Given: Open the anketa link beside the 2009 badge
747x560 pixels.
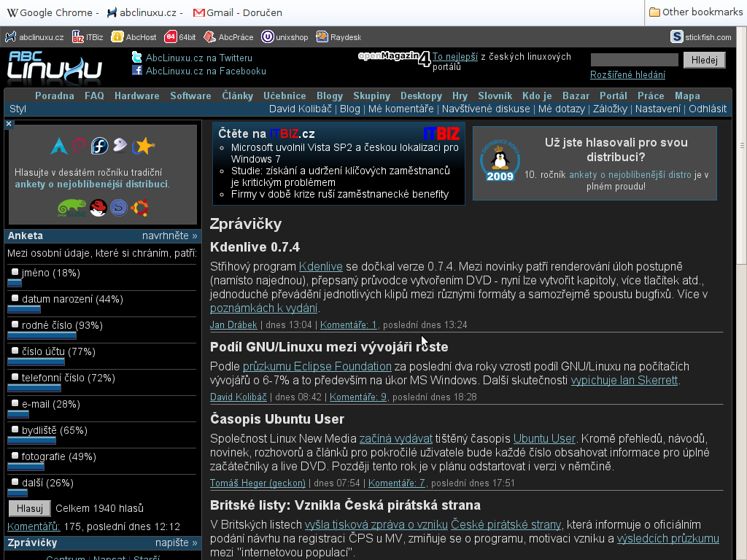Looking at the screenshot, I should point(630,175).
